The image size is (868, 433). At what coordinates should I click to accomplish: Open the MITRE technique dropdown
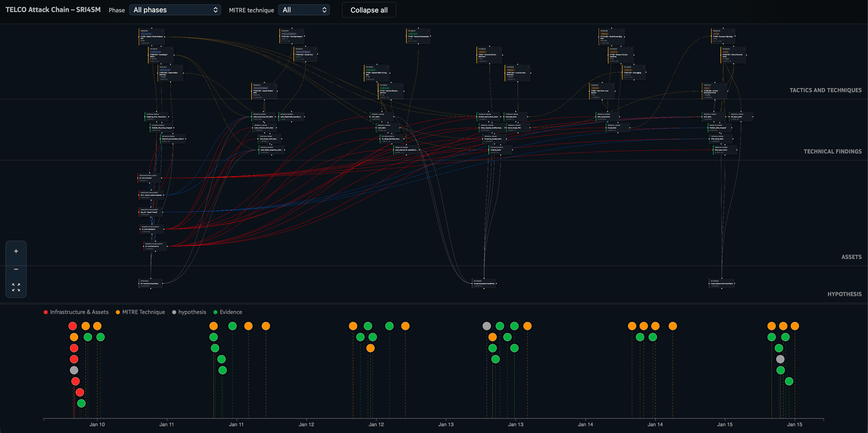(304, 10)
